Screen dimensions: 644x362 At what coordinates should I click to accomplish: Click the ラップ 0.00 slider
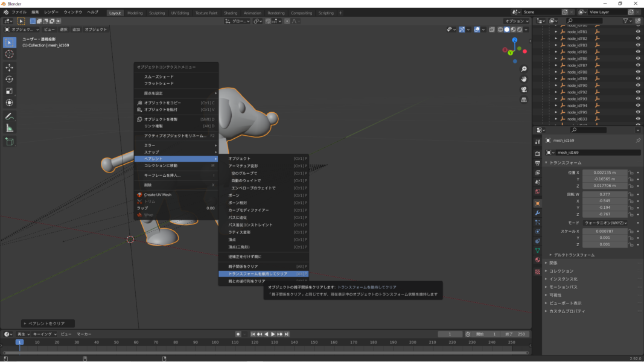176,208
